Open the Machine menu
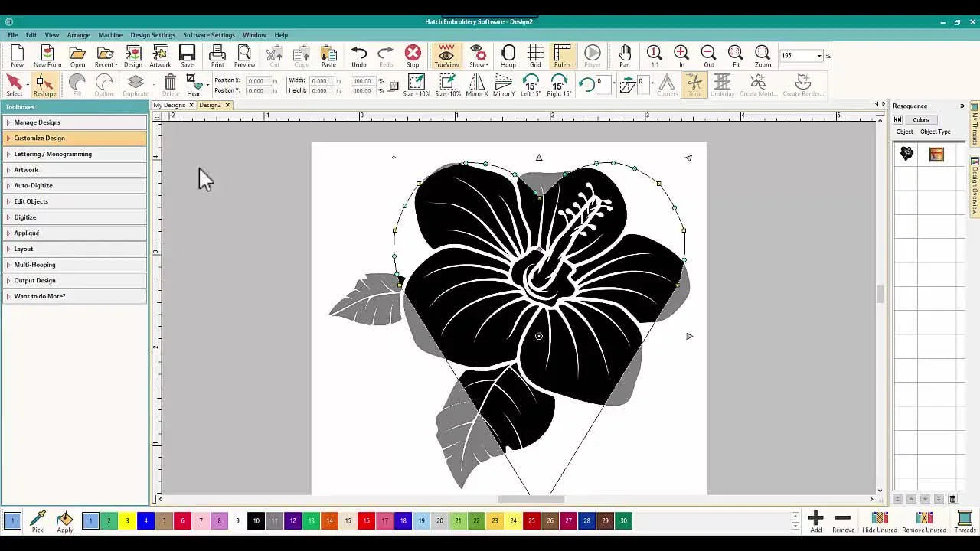 pyautogui.click(x=109, y=34)
